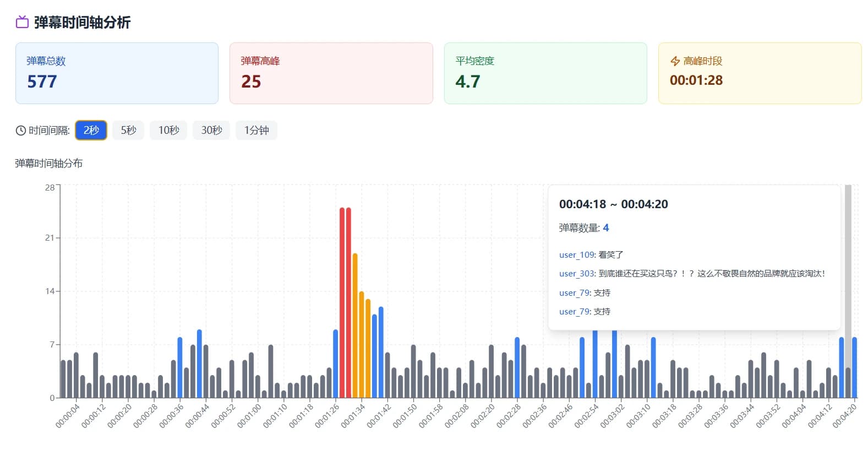This screenshot has width=868, height=456.
Task: Click the TV icon beside 弹幕时间轴分析 title
Action: 22,23
